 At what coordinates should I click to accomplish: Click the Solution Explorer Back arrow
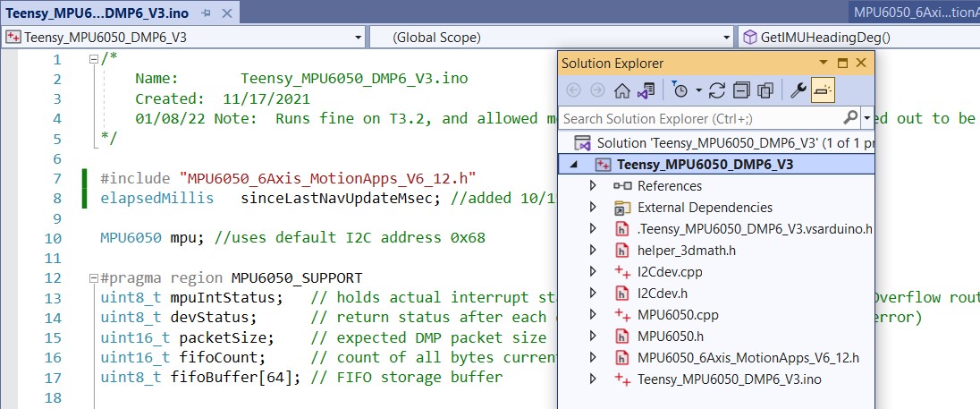coord(573,90)
